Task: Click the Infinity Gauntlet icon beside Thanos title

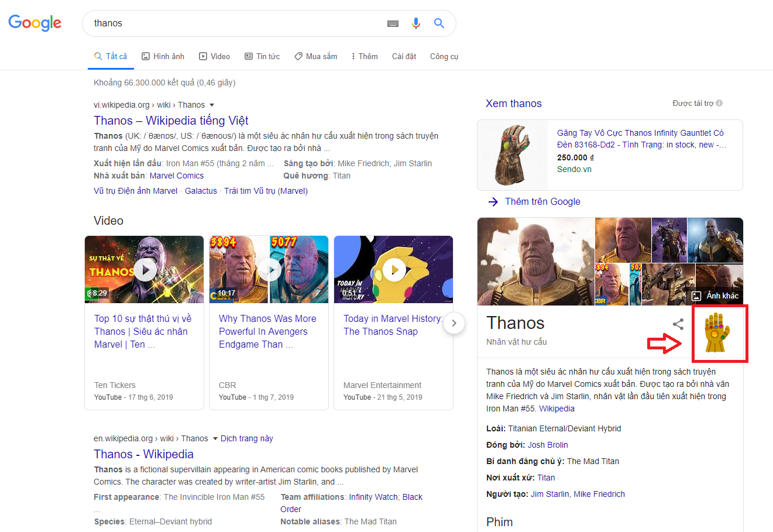Action: point(717,332)
